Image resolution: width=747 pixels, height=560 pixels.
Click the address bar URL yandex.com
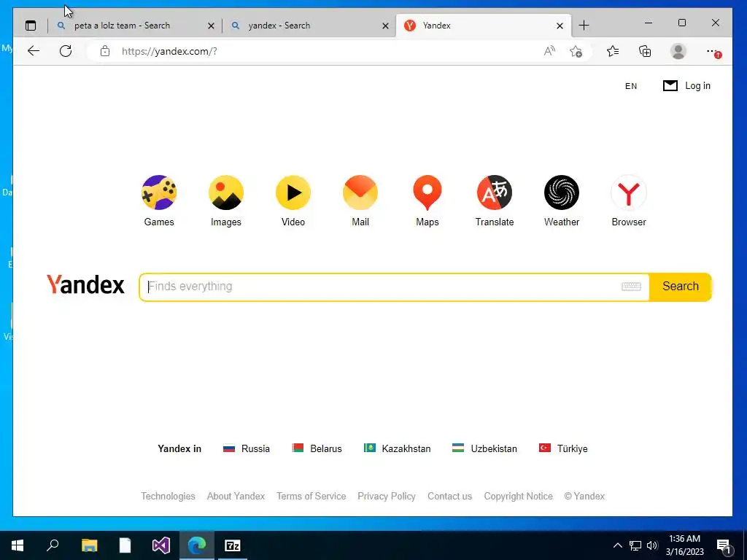(169, 52)
